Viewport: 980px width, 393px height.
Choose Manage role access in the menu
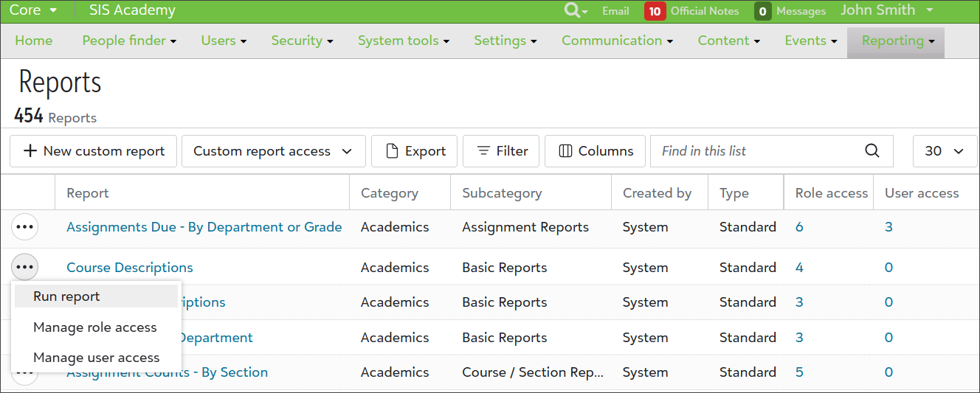pyautogui.click(x=95, y=327)
